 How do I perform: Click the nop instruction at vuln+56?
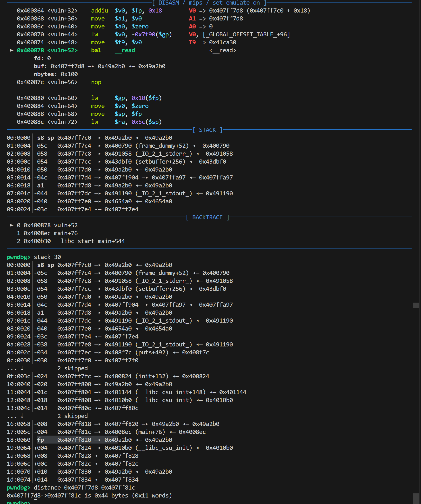point(96,82)
